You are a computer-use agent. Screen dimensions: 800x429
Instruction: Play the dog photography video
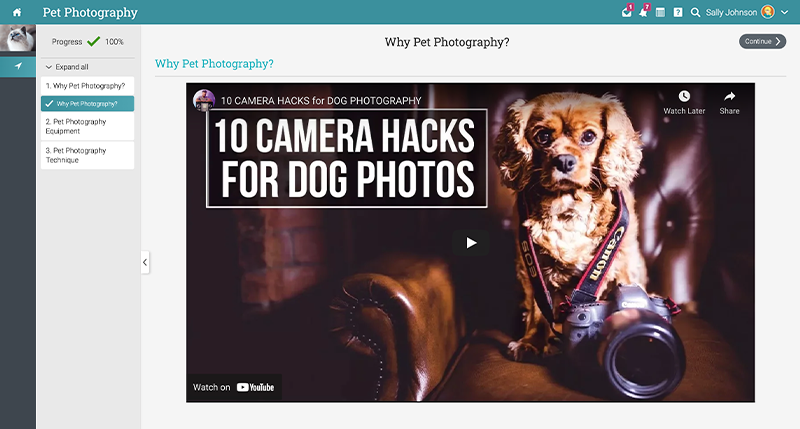(x=471, y=242)
